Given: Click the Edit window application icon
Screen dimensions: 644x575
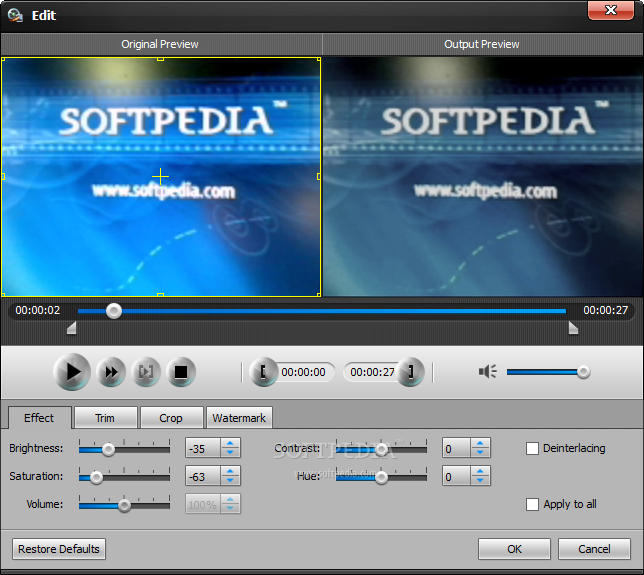Looking at the screenshot, I should (15, 15).
